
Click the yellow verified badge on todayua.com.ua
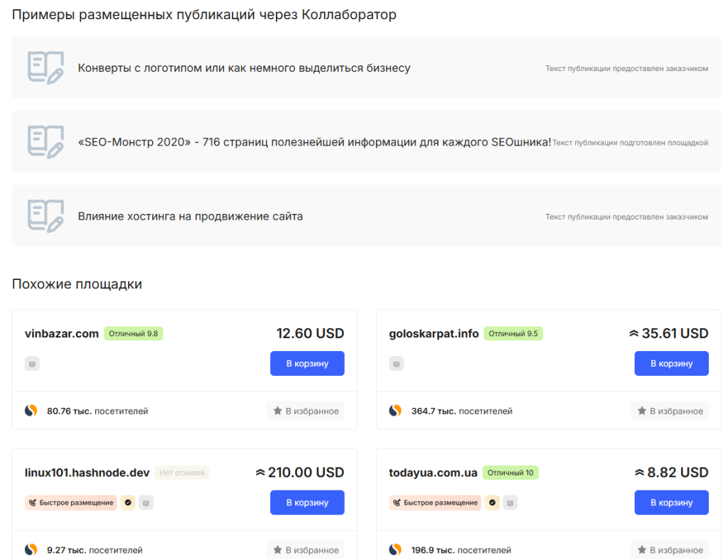click(x=492, y=502)
